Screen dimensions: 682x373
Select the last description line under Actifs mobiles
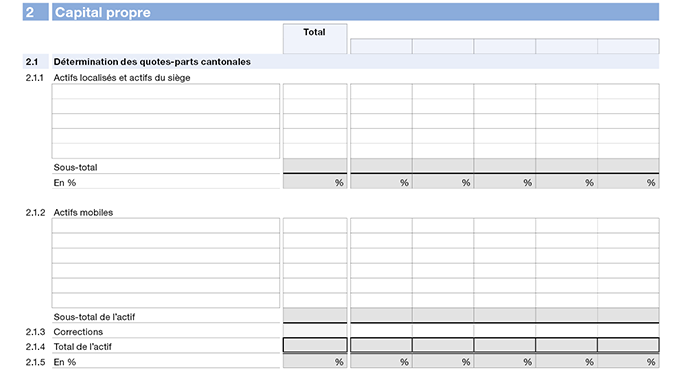pyautogui.click(x=166, y=300)
